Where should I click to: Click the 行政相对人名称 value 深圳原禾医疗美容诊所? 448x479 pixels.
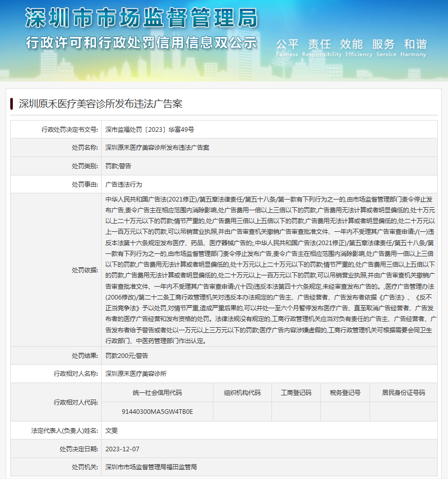click(x=136, y=373)
